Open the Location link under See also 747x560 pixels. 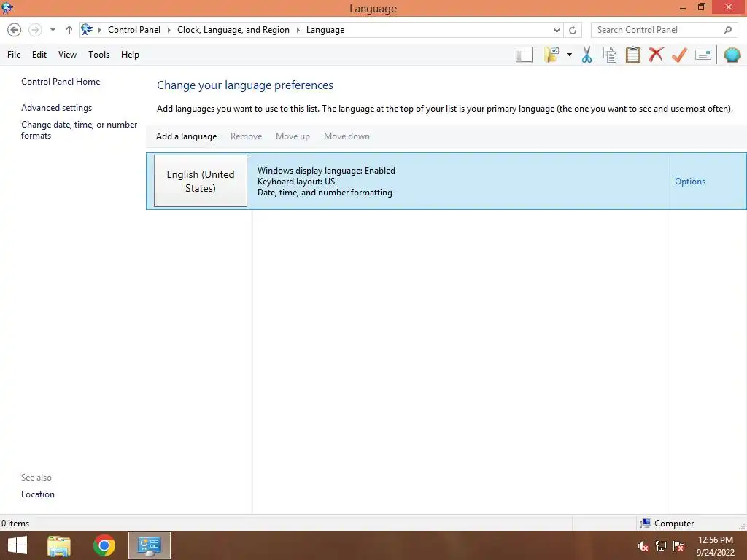pyautogui.click(x=38, y=494)
